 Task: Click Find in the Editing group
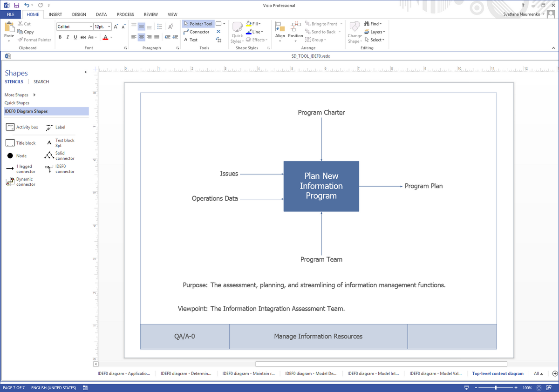[x=373, y=24]
